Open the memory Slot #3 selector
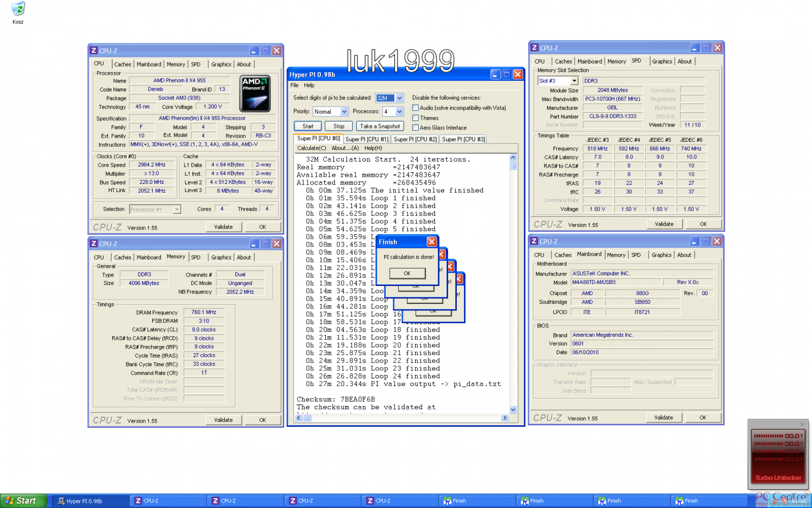This screenshot has height=508, width=812. point(574,81)
